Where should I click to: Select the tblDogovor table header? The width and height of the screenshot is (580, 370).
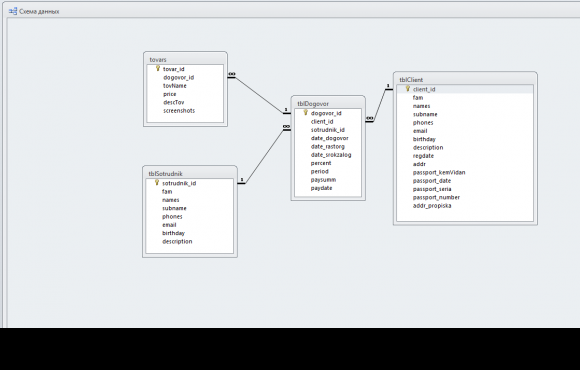click(x=328, y=104)
